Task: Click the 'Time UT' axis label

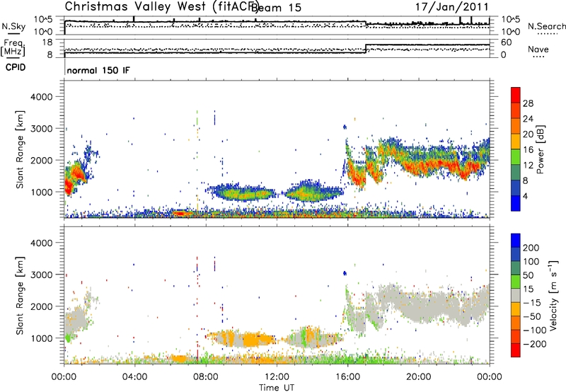Action: (x=277, y=388)
